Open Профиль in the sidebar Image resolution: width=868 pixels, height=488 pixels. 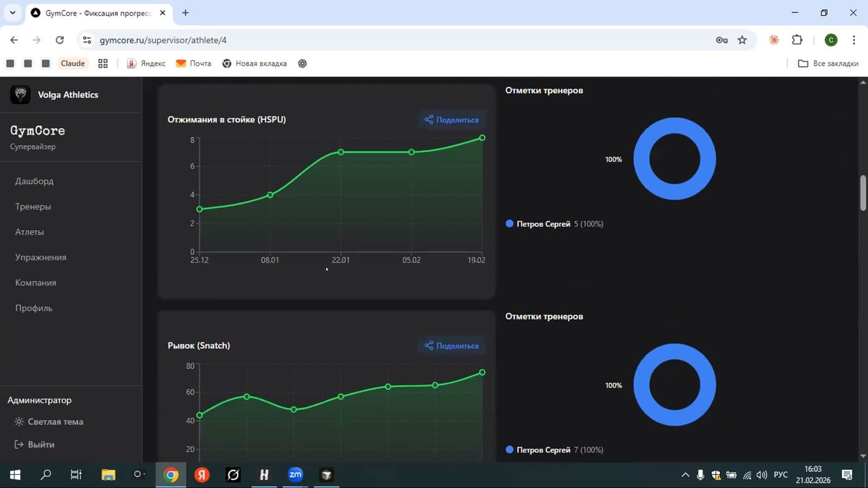pyautogui.click(x=33, y=308)
